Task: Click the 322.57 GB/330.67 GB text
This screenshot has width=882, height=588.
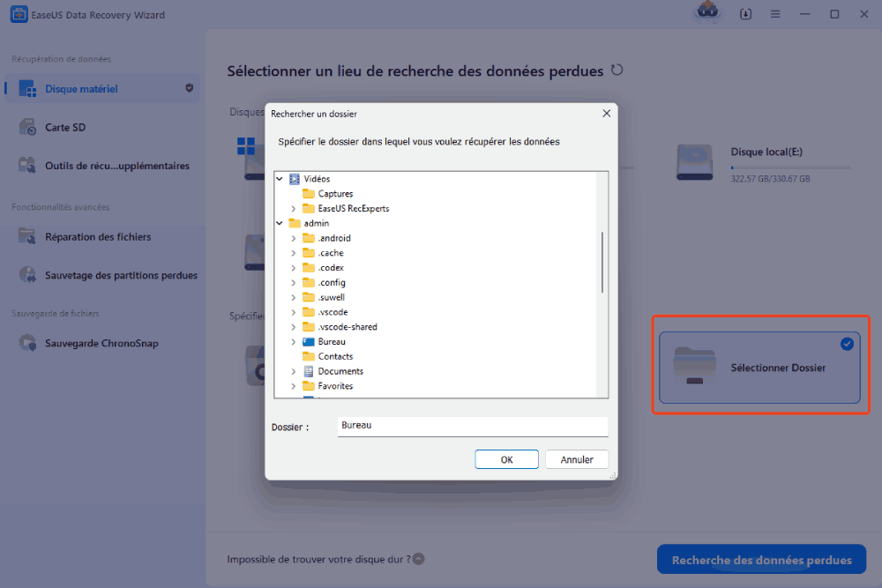Action: coord(770,179)
